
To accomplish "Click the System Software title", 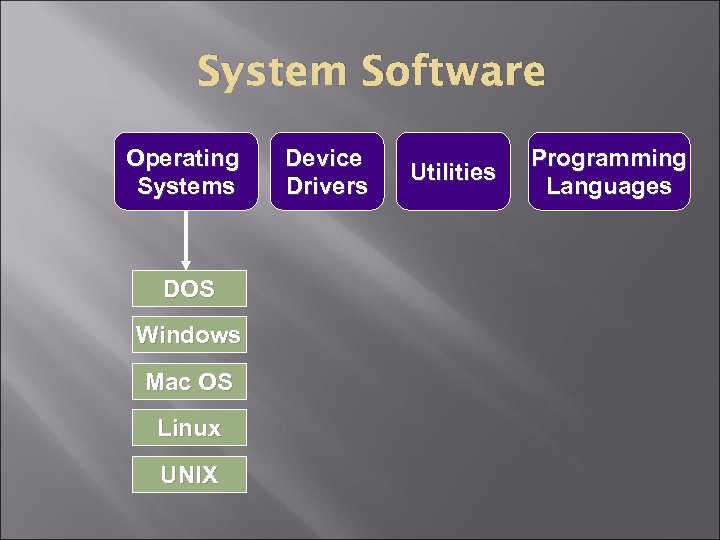I will point(371,72).
